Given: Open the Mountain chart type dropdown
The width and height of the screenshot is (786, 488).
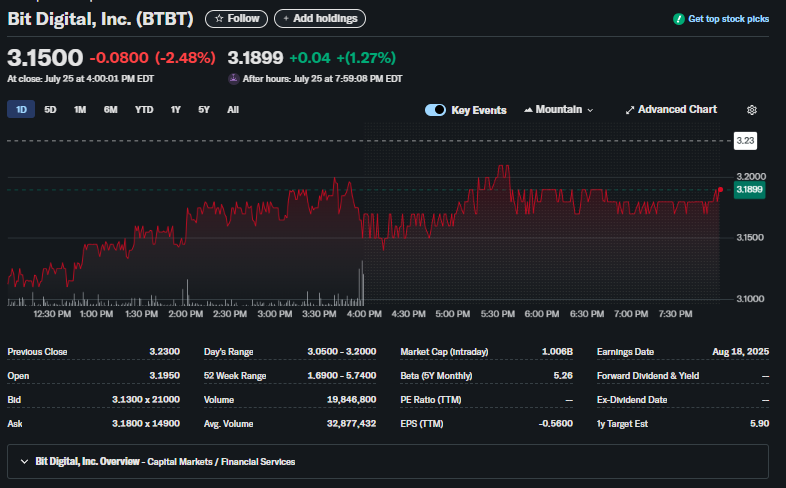Looking at the screenshot, I should [x=558, y=109].
